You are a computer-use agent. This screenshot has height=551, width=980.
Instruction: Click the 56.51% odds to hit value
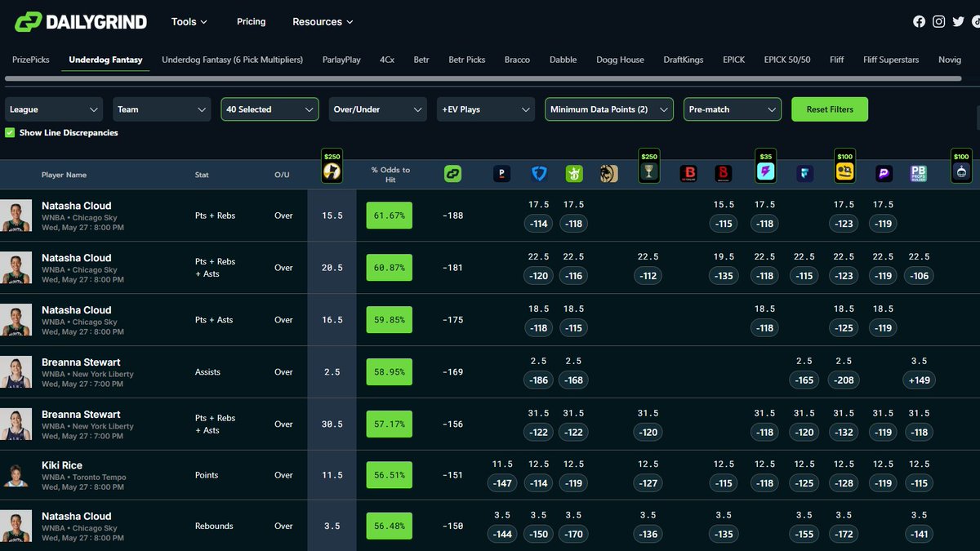pos(390,475)
